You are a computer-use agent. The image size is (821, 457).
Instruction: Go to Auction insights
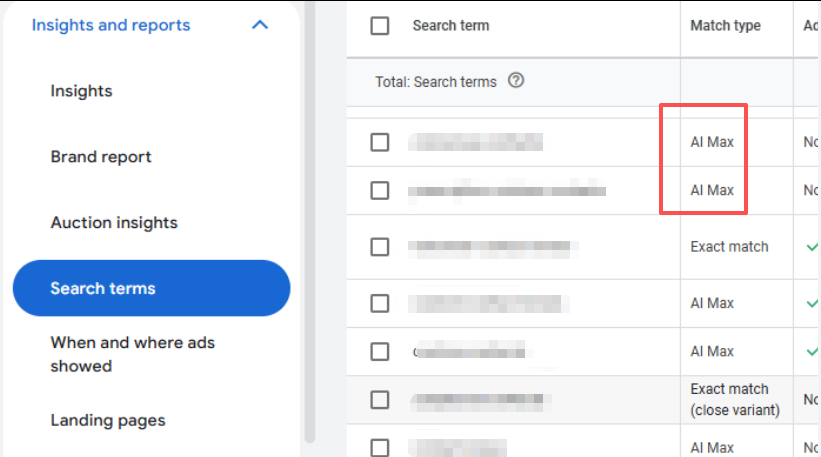[x=114, y=223]
